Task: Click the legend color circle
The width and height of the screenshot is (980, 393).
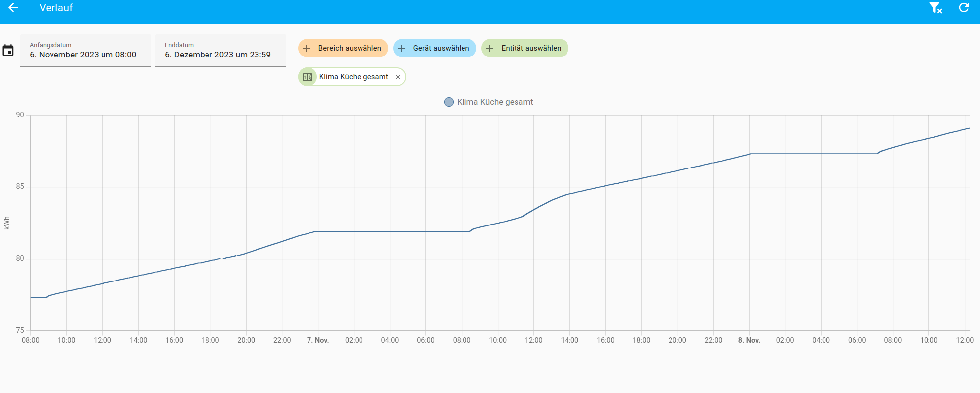Action: coord(449,102)
